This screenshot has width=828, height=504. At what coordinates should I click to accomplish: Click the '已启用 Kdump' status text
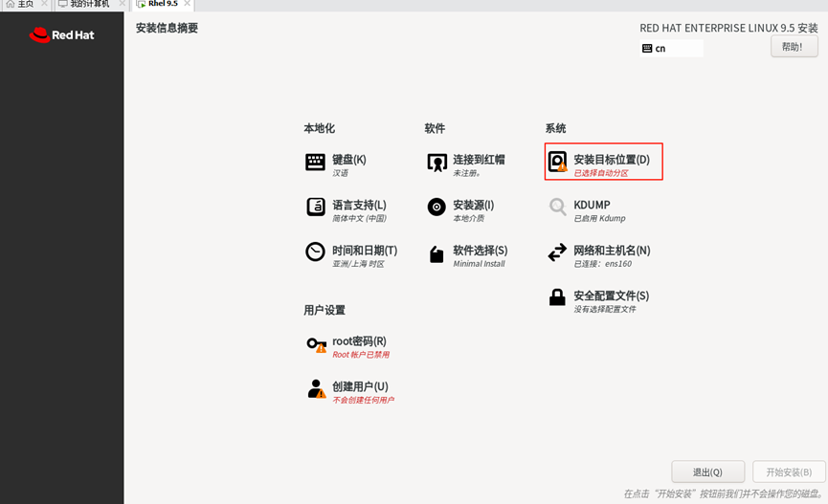pos(599,218)
